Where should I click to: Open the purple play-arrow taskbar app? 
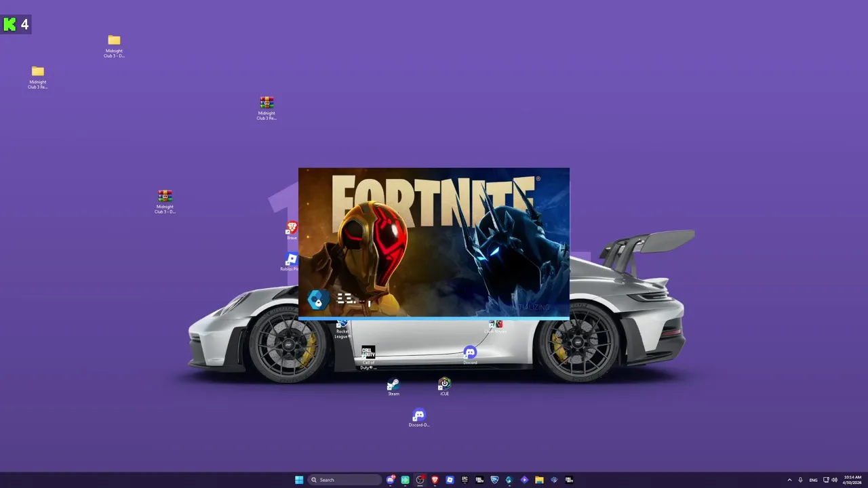click(524, 480)
